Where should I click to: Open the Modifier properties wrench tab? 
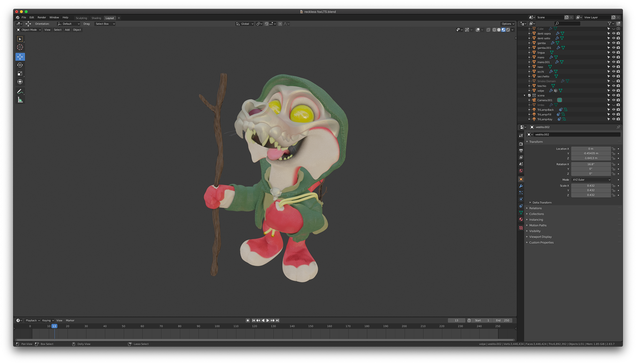coord(521,186)
